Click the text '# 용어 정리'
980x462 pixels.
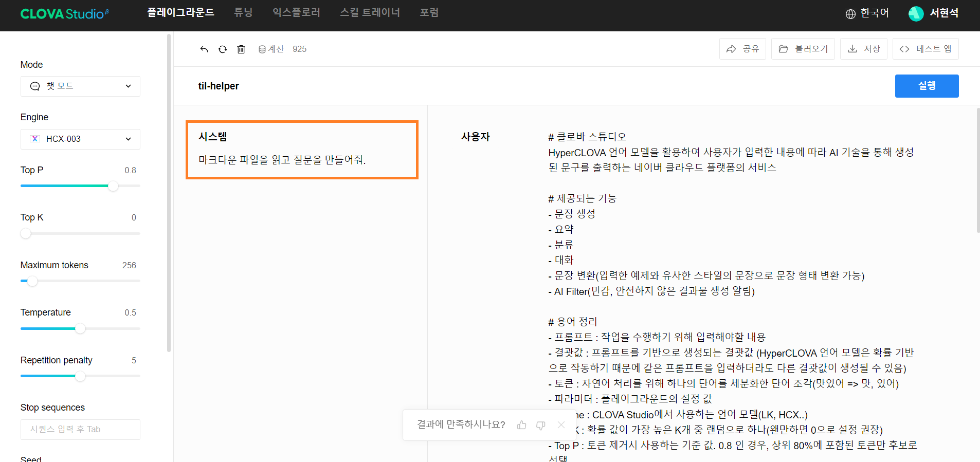(x=572, y=322)
